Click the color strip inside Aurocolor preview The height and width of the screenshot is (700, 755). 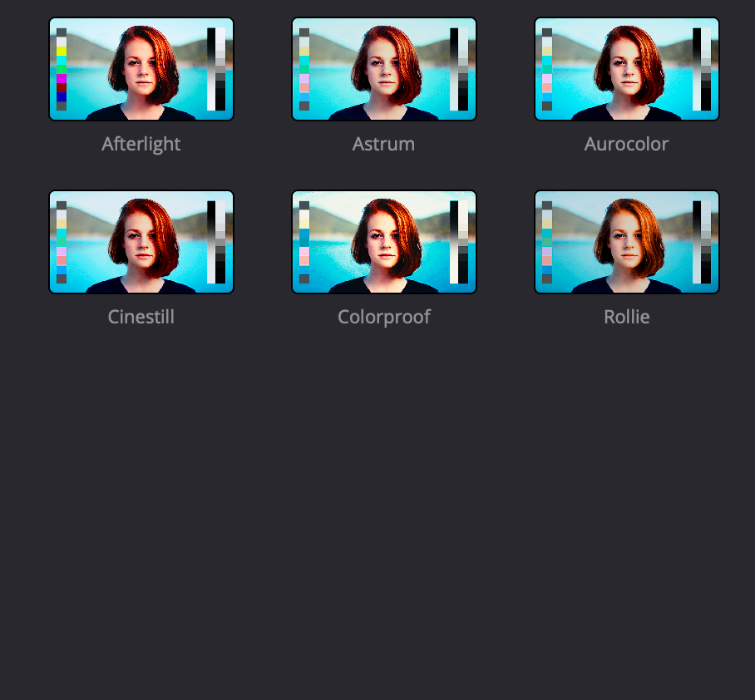pos(548,68)
